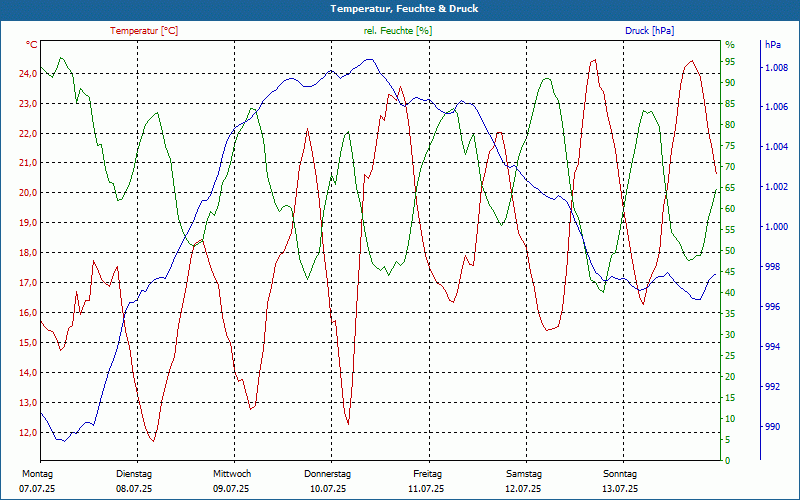800x500 pixels.
Task: Click the date '10.07.25'
Action: pyautogui.click(x=328, y=489)
